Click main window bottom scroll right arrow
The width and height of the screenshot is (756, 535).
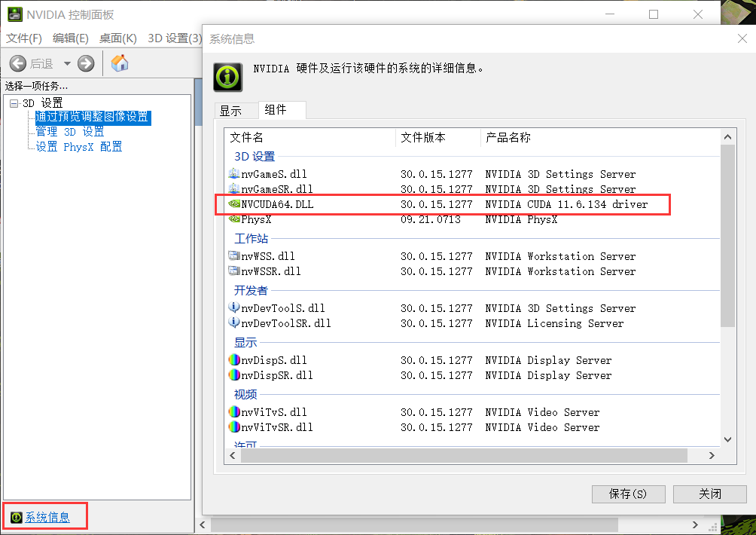point(695,524)
